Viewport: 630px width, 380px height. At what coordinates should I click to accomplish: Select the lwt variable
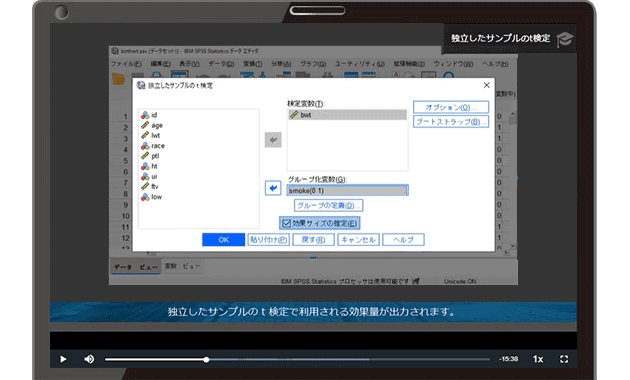(151, 135)
